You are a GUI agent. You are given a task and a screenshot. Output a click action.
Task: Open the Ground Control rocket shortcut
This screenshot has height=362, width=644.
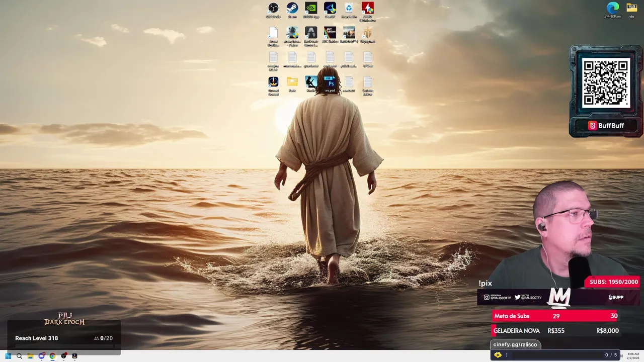point(273,85)
